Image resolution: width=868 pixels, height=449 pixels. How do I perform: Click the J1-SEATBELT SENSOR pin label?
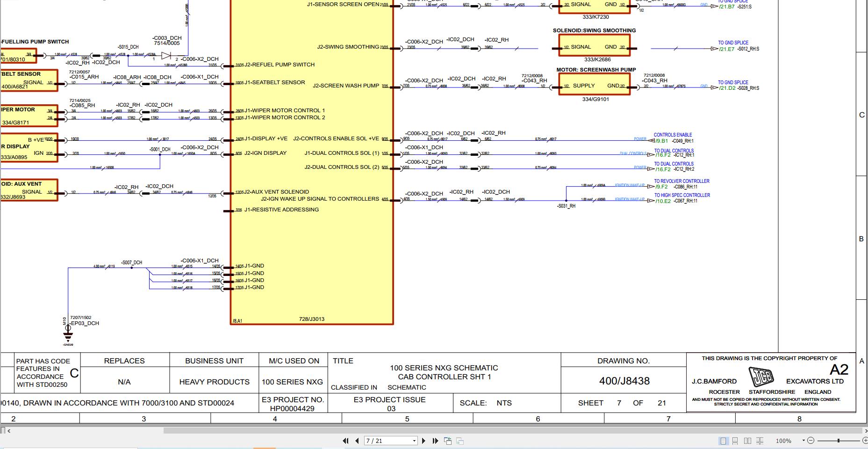[275, 82]
